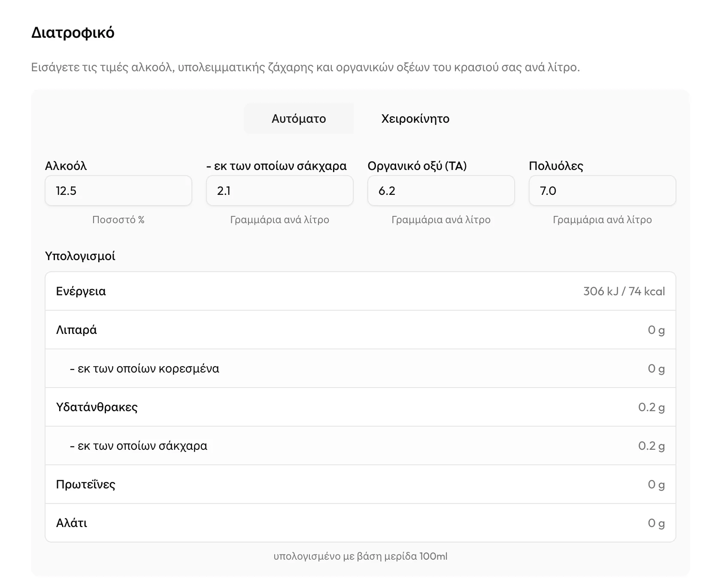
Task: Switch to the Χειροκίνητο tab
Action: pyautogui.click(x=415, y=118)
